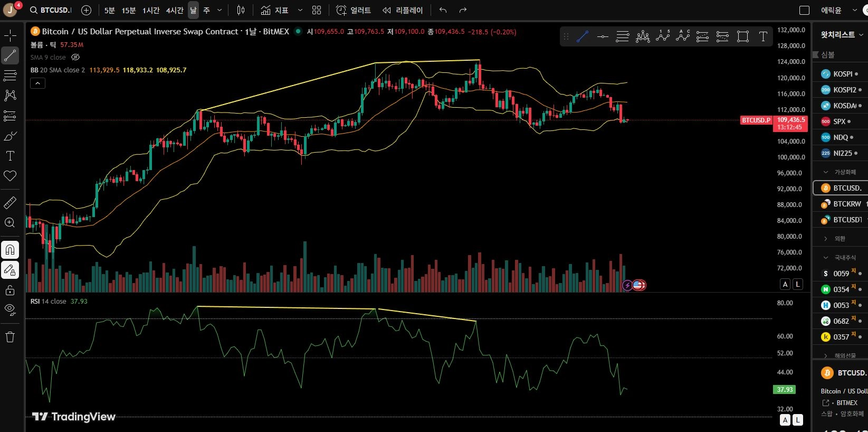Pick Elliott impulse wave 1-5 tool
The height and width of the screenshot is (432, 868).
(x=663, y=36)
